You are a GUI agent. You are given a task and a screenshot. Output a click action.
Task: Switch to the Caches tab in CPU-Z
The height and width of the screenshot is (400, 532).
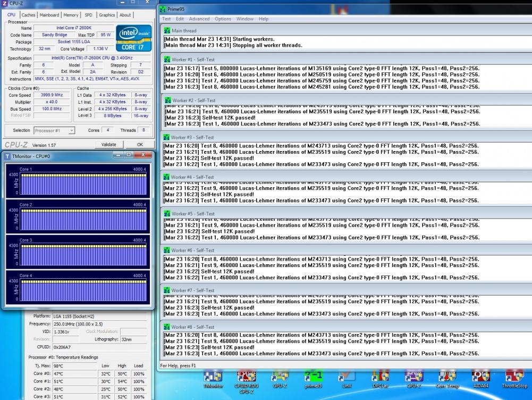coord(28,15)
